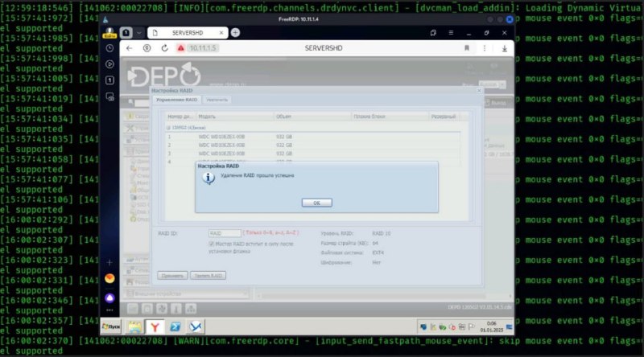Viewport: 644px width, 357px height.
Task: Click the blue bird app taskbar icon
Action: pos(196,326)
